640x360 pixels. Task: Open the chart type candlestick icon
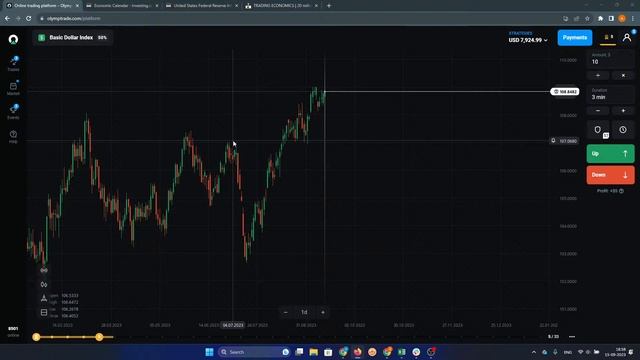44,284
